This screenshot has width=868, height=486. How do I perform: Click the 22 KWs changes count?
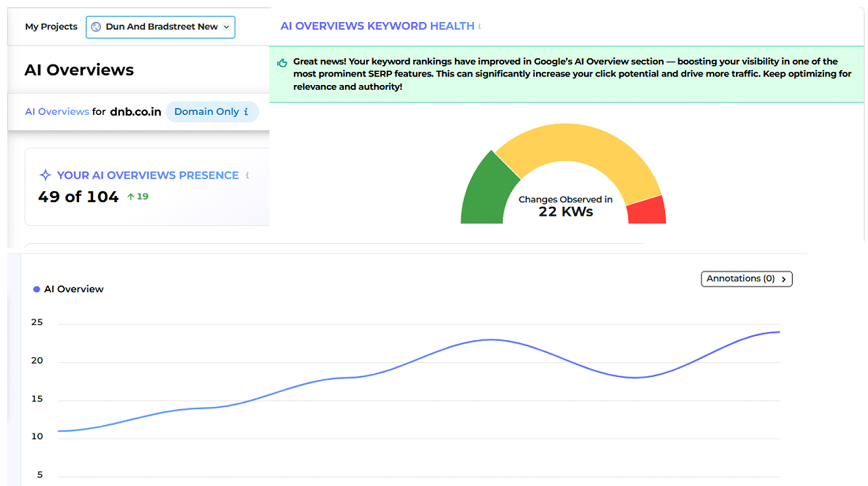[565, 212]
